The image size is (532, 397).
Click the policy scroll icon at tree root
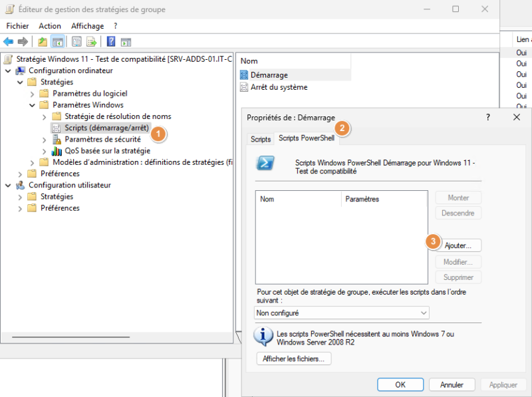click(9, 59)
